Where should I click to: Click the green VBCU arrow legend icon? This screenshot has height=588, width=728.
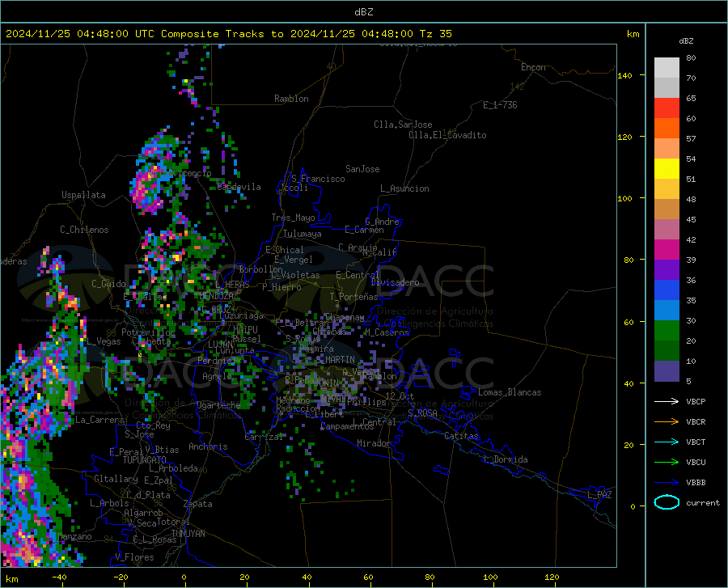pyautogui.click(x=667, y=462)
